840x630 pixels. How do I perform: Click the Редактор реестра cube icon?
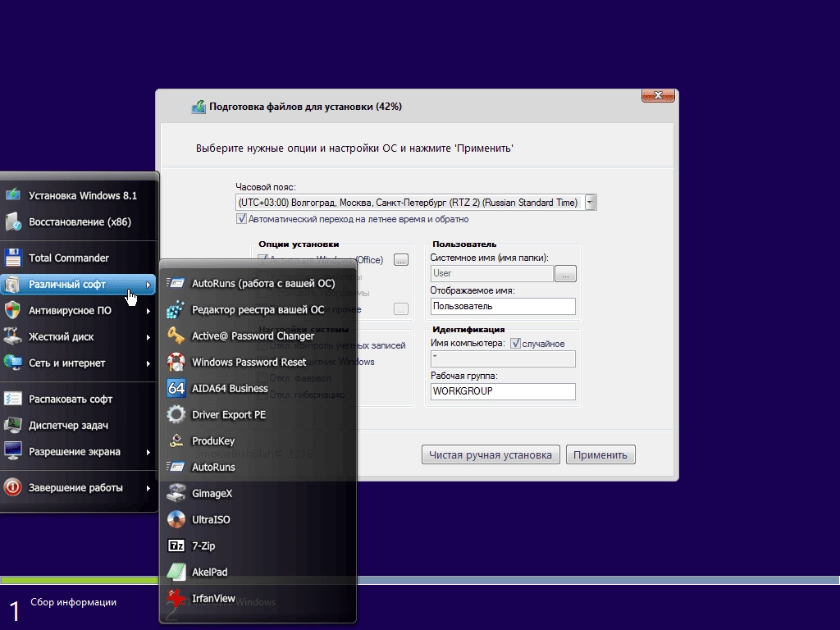point(176,309)
